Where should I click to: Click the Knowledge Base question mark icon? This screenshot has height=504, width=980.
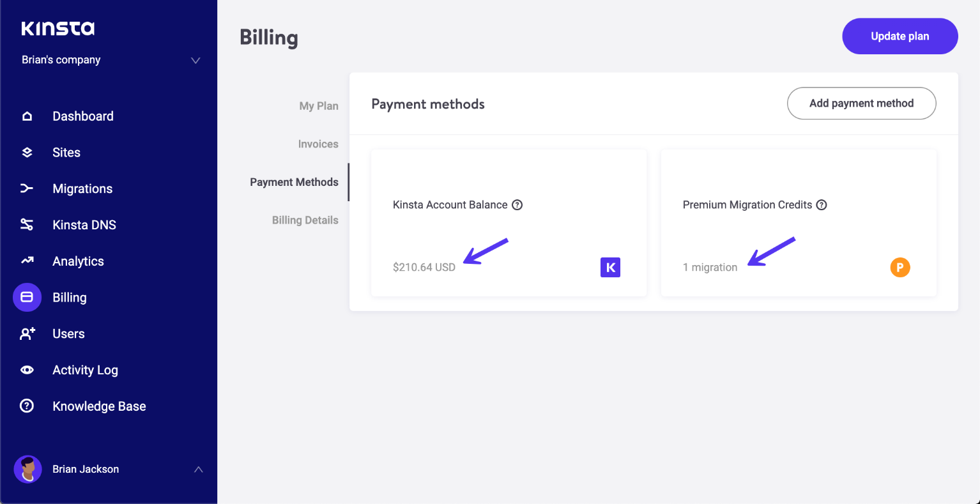pos(27,406)
